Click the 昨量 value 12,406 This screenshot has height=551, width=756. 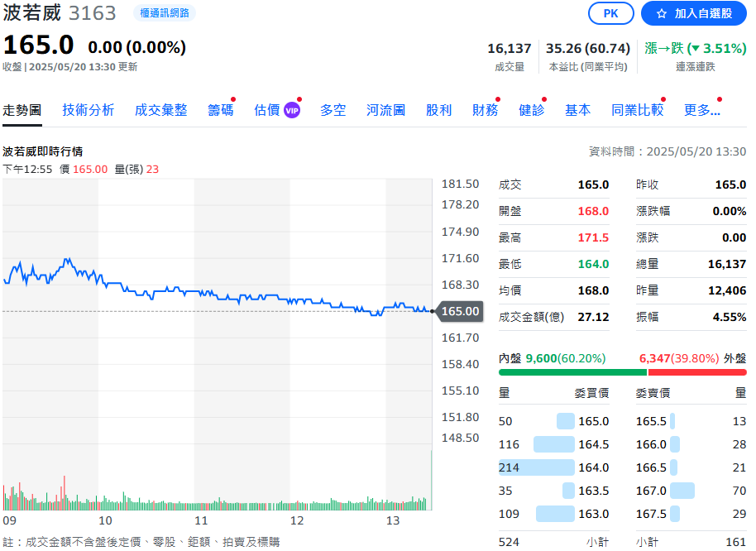tap(726, 290)
